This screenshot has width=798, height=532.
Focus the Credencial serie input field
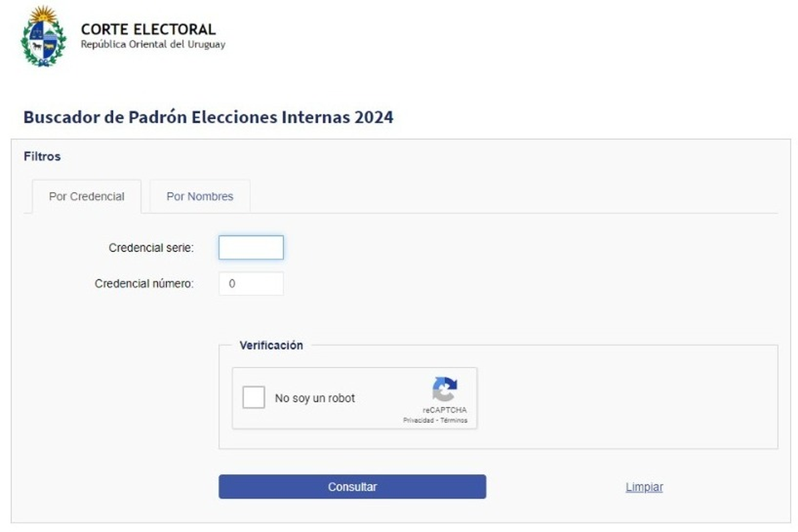(x=251, y=247)
